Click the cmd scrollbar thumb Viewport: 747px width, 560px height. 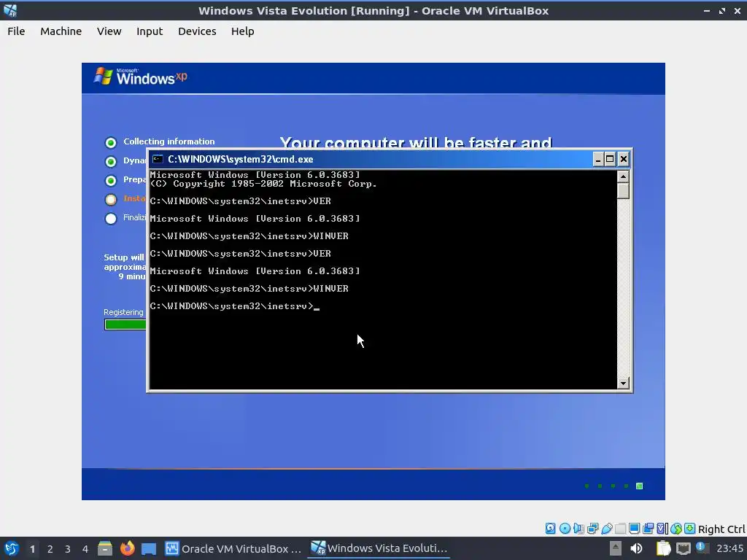[623, 190]
